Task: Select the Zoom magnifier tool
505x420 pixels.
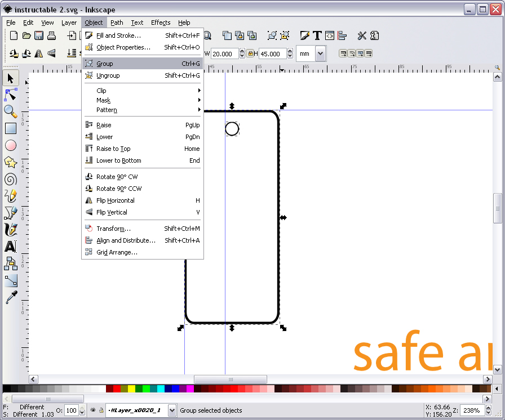Action: tap(10, 111)
